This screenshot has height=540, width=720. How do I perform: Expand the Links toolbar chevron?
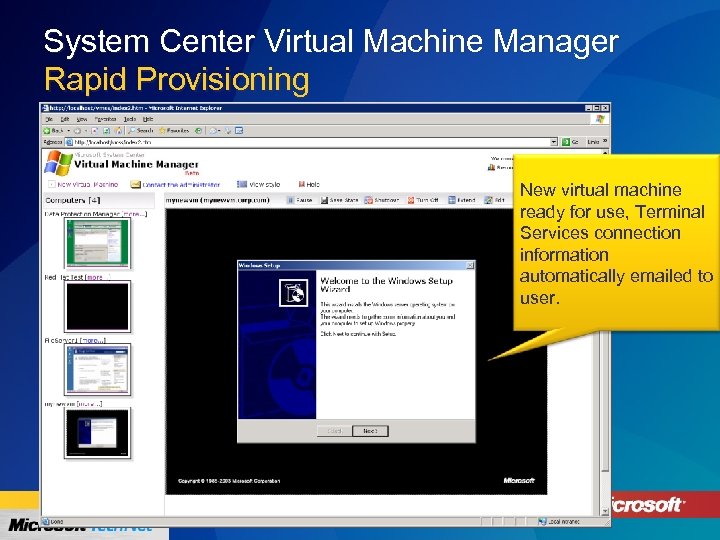(x=605, y=141)
